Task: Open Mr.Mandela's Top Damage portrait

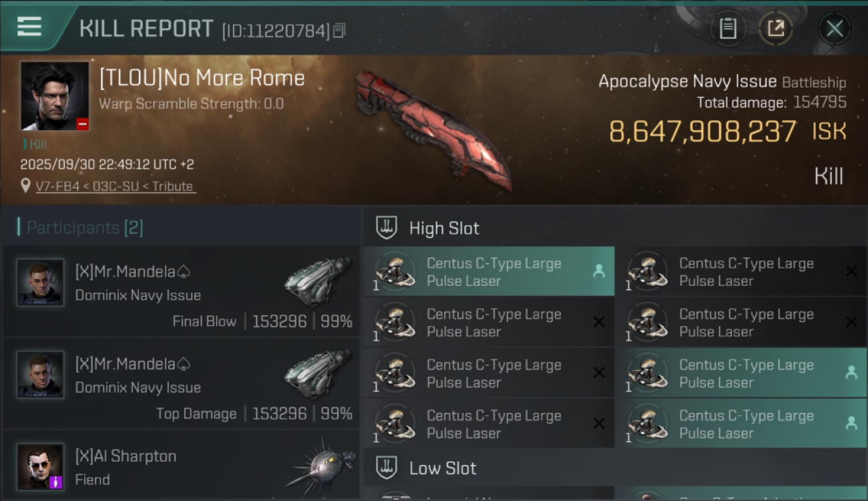Action: (x=40, y=375)
